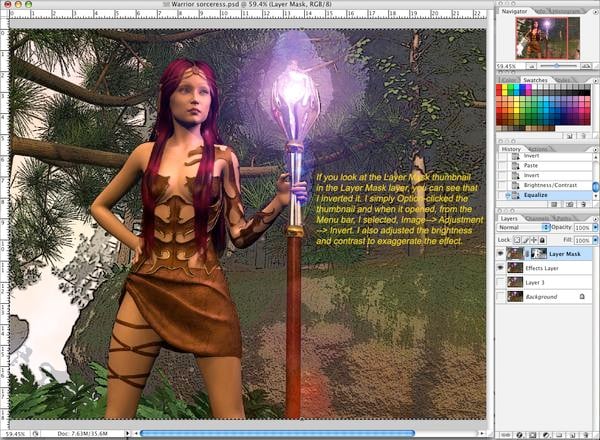The image size is (600, 440).
Task: Zoom out with Navigator small mountains icon
Action: click(531, 66)
